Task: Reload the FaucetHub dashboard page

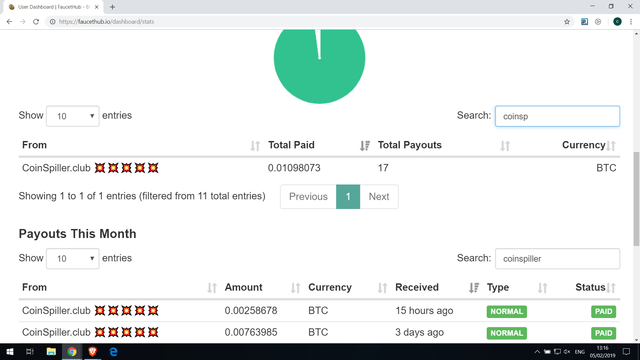Action: point(36,22)
